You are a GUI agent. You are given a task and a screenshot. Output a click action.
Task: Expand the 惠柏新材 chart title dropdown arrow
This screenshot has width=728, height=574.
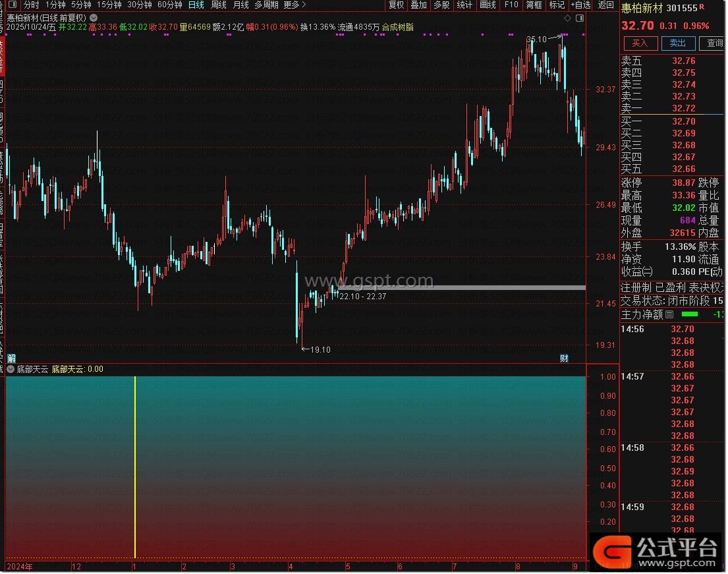click(x=94, y=18)
